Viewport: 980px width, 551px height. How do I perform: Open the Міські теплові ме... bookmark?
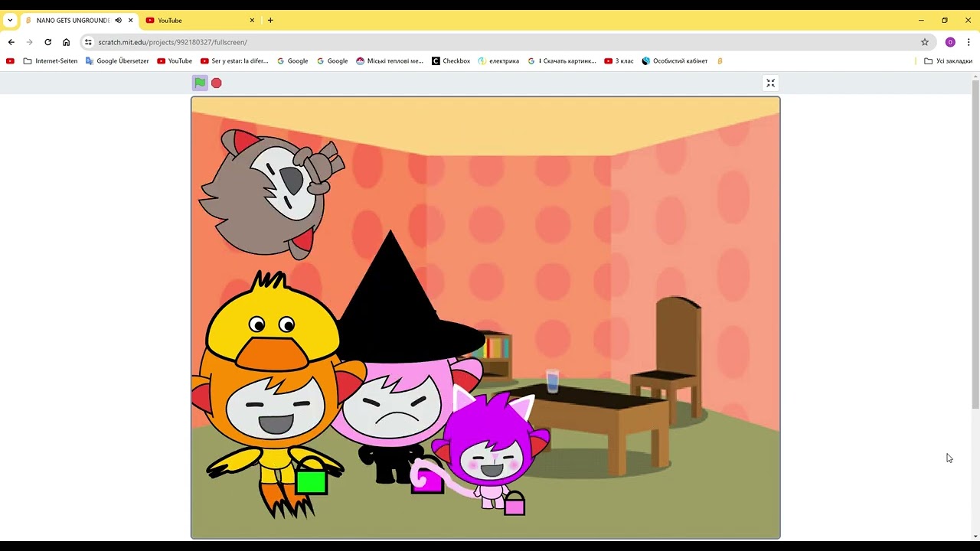coord(390,61)
